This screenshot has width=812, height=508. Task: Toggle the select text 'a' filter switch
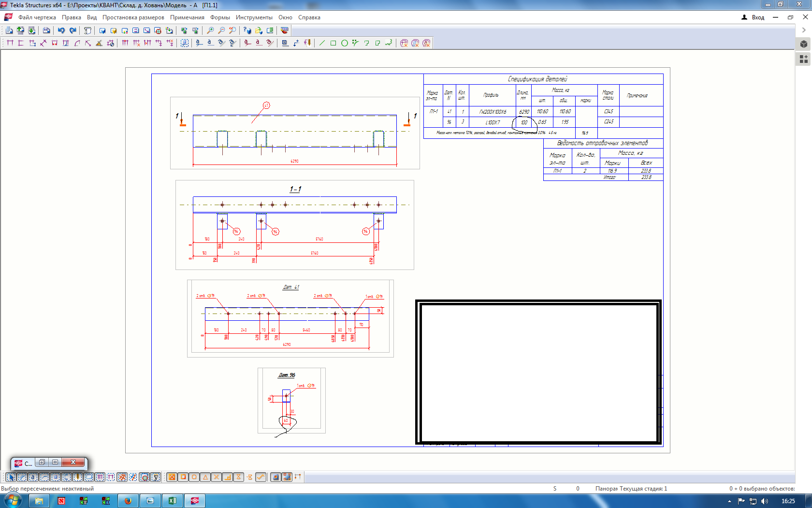pos(33,477)
